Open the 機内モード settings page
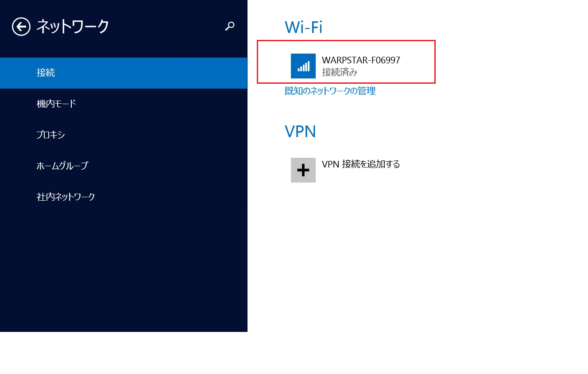This screenshot has width=588, height=374. pos(56,104)
